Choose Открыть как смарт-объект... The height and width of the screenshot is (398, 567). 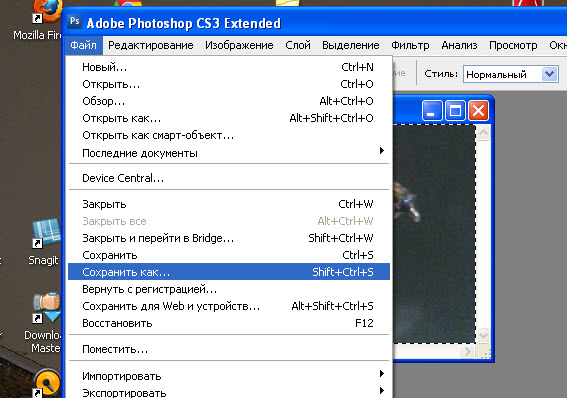coord(229,136)
